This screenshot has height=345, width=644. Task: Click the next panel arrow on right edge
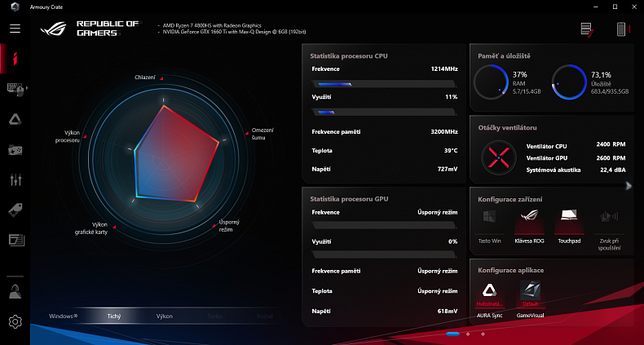[629, 186]
